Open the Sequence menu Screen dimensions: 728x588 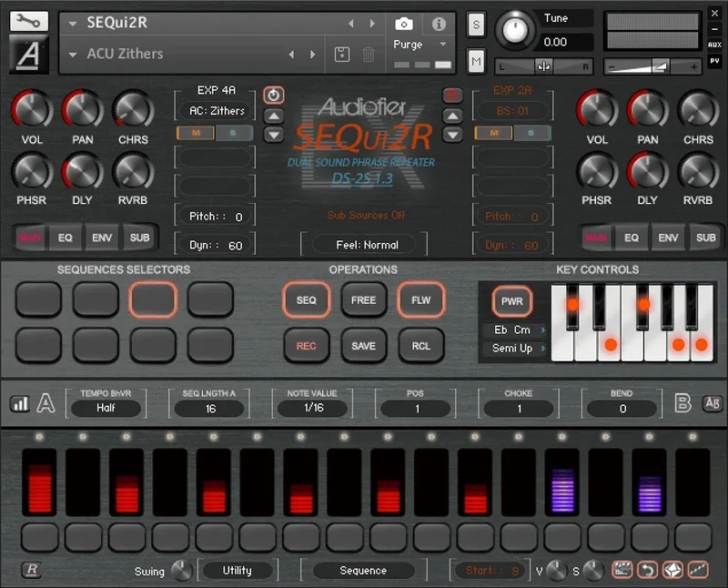tap(363, 571)
